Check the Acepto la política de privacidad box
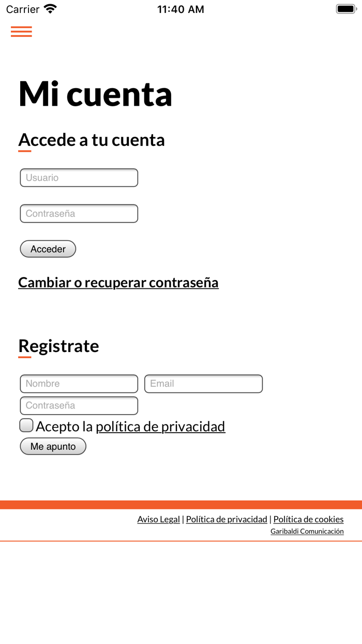Image resolution: width=362 pixels, height=644 pixels. pyautogui.click(x=26, y=425)
